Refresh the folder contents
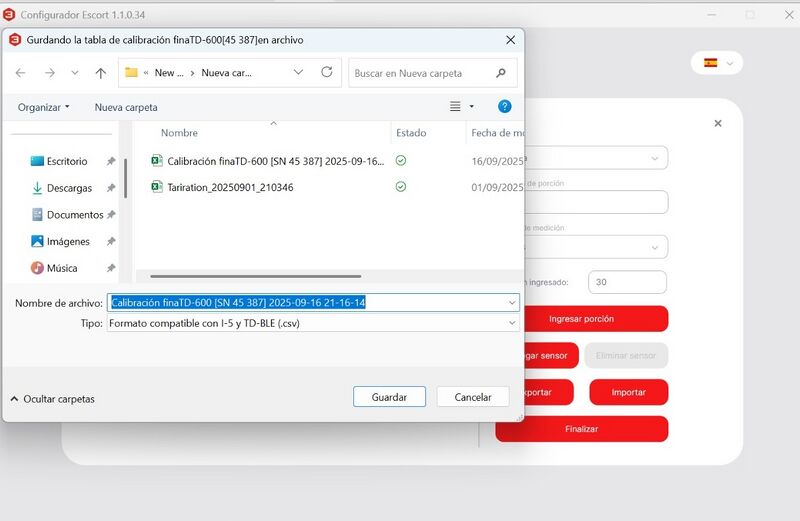Viewport: 800px width, 521px height. (327, 72)
